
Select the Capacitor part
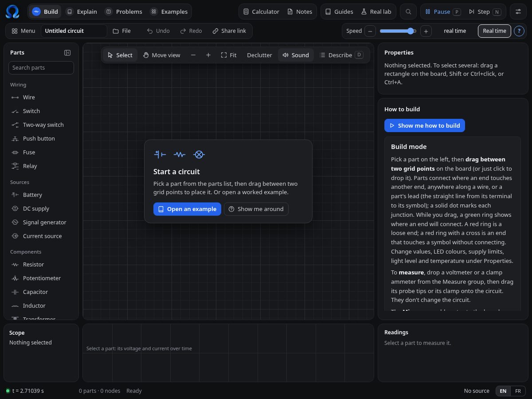[41, 292]
